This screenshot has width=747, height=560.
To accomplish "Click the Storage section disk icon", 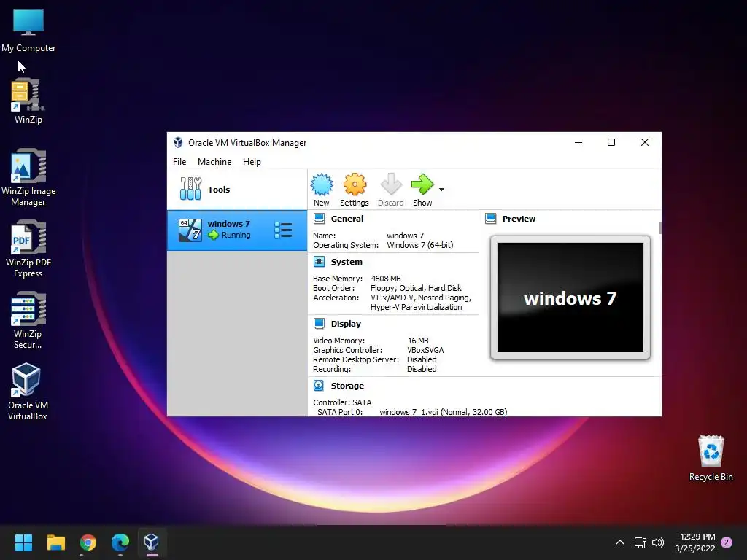I will pos(320,385).
